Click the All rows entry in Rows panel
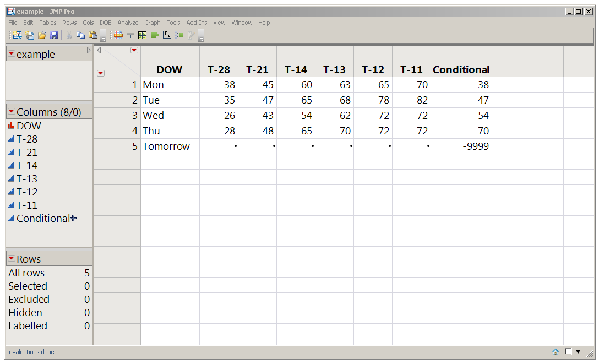This screenshot has width=599, height=364. (26, 273)
